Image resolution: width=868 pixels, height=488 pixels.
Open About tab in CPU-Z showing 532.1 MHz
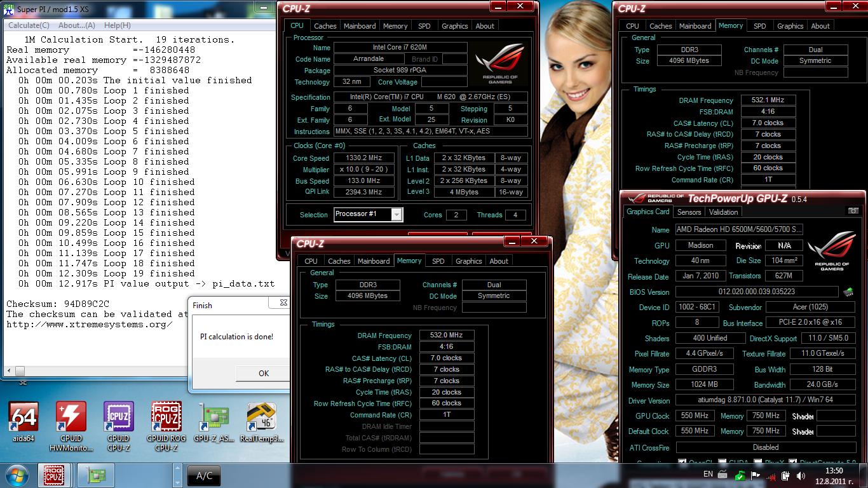(x=820, y=26)
